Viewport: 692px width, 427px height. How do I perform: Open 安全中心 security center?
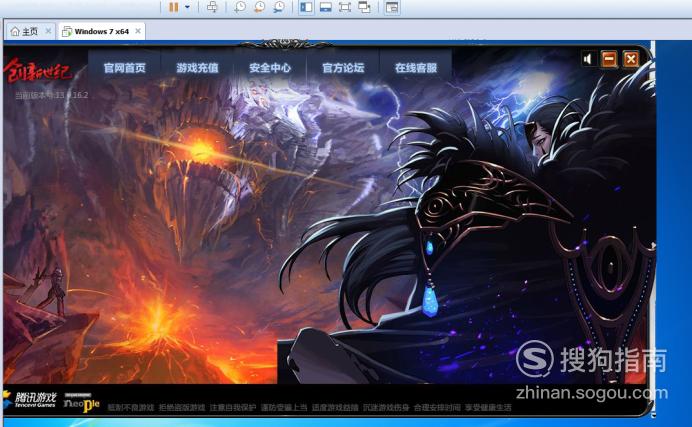(x=270, y=67)
